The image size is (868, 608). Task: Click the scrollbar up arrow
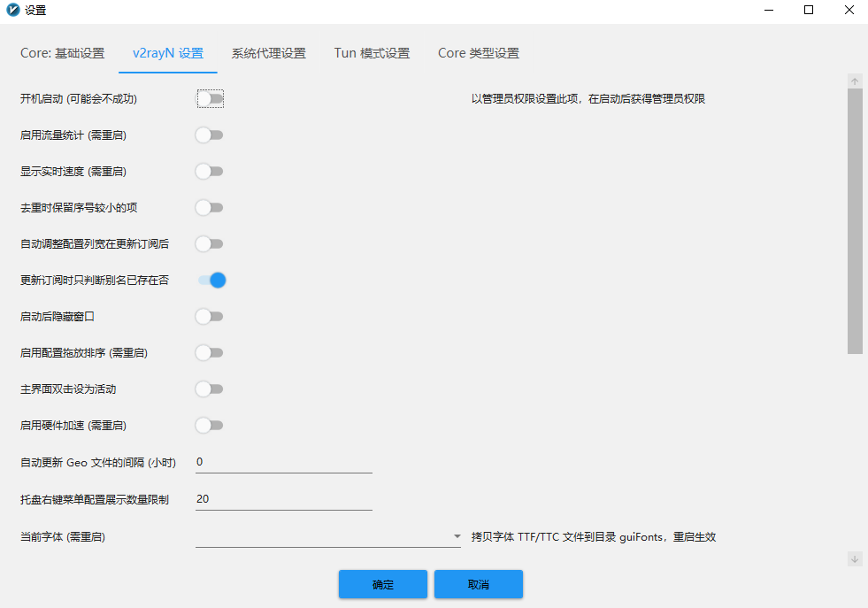pos(855,81)
